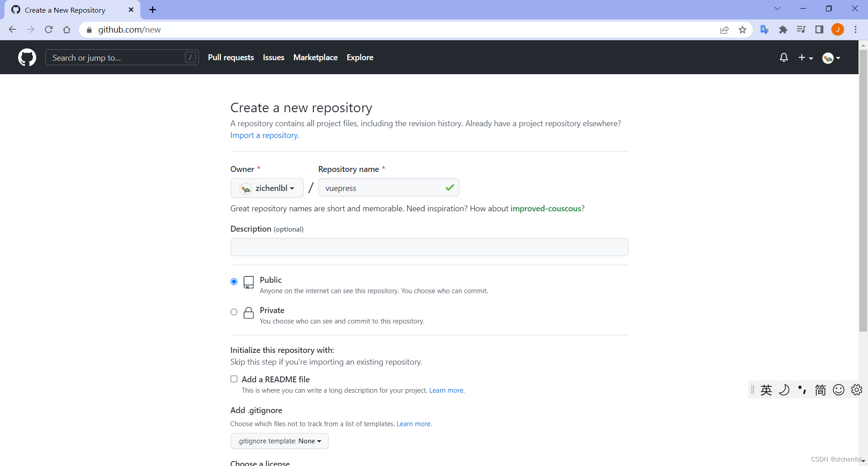Open Pull requests in the nav
This screenshot has width=868, height=466.
click(x=231, y=57)
